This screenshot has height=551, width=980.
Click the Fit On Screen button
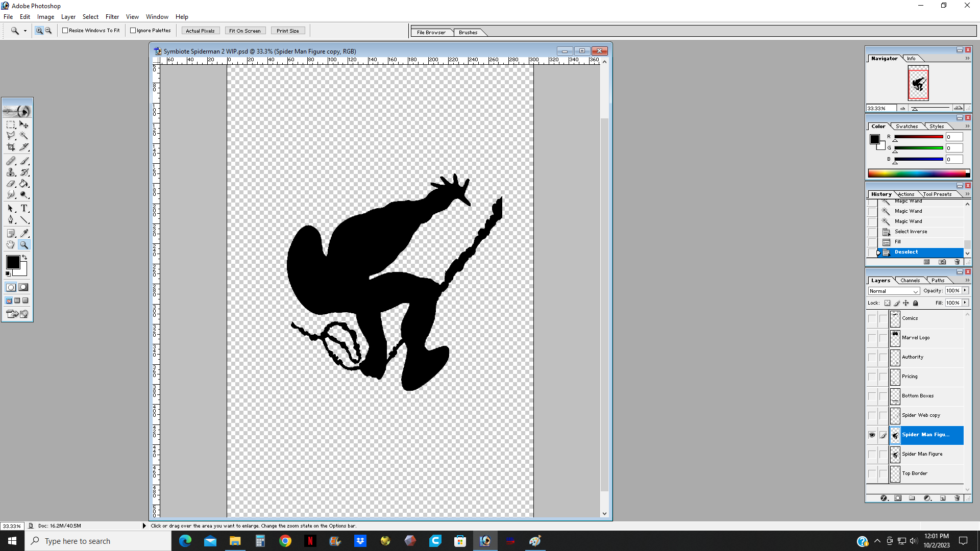coord(244,31)
